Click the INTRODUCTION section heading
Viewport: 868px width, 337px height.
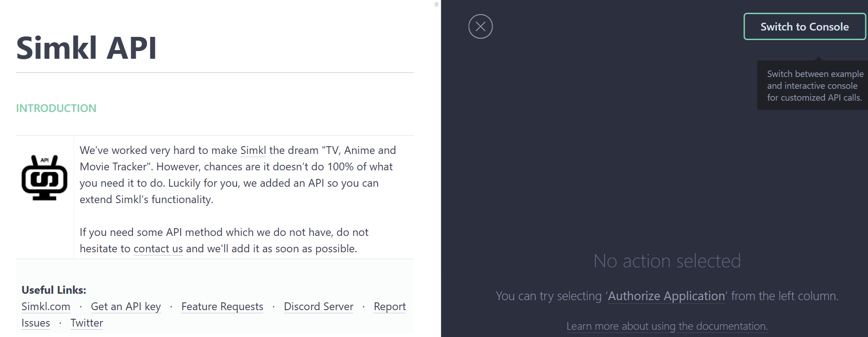pos(56,108)
